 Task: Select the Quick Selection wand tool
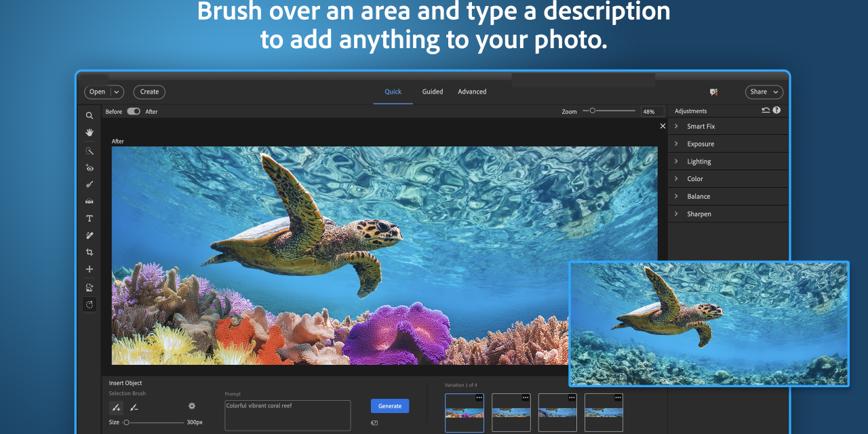coord(89,151)
